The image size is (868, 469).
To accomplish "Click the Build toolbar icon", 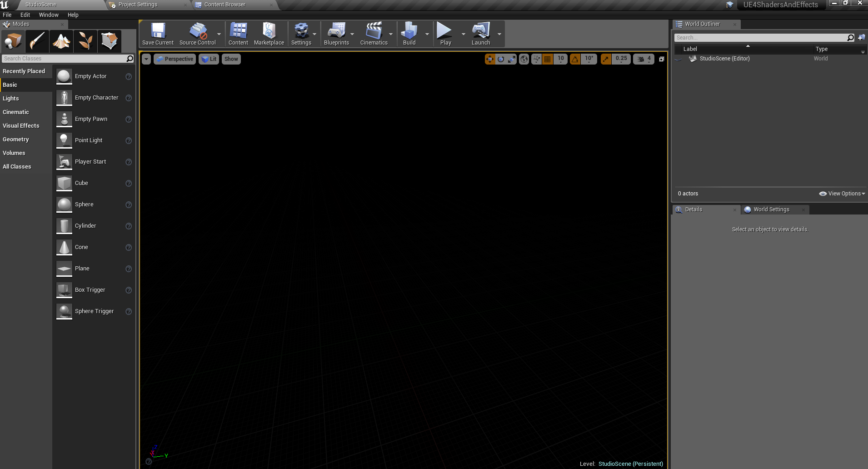I will 409,34.
